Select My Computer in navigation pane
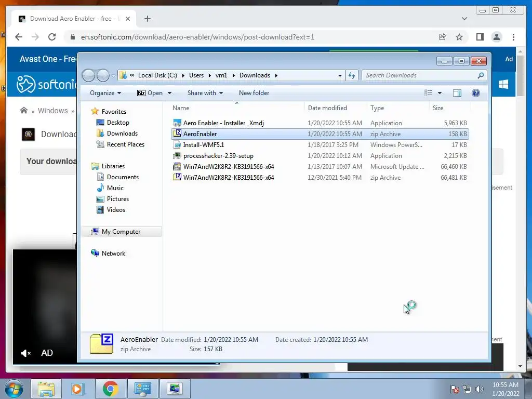532x399 pixels. tap(121, 231)
